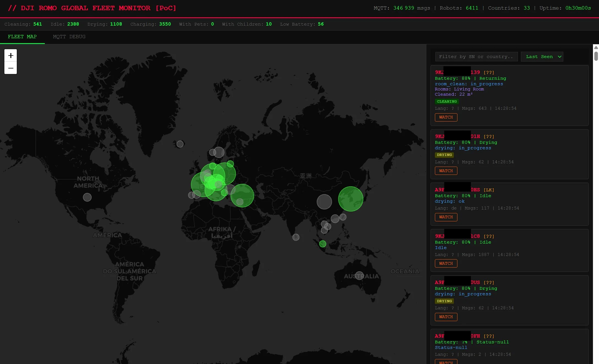The height and width of the screenshot is (364, 599).
Task: Click the Low Battery: 56 counter
Action: (302, 24)
